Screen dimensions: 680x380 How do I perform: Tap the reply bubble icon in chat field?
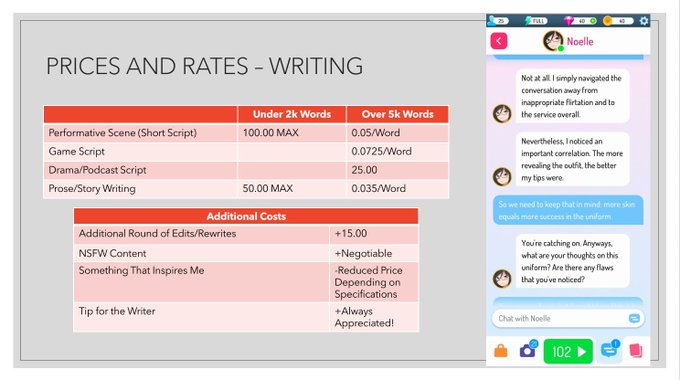coord(634,318)
